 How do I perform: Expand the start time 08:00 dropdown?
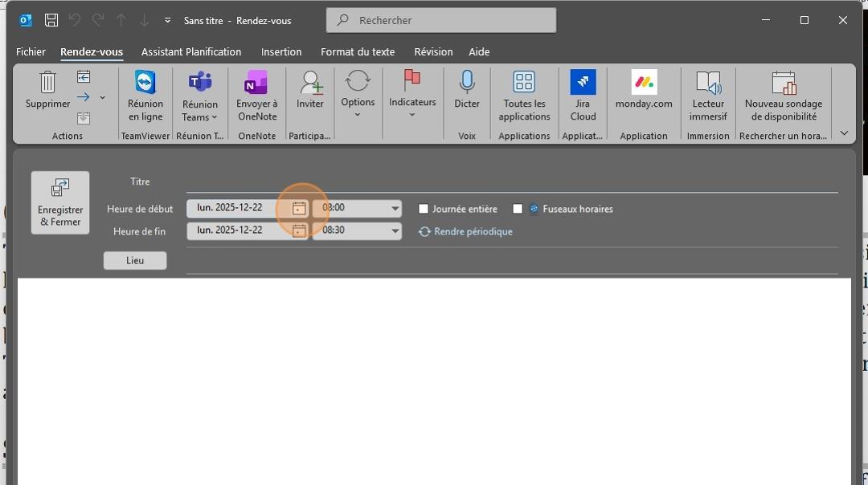click(395, 209)
